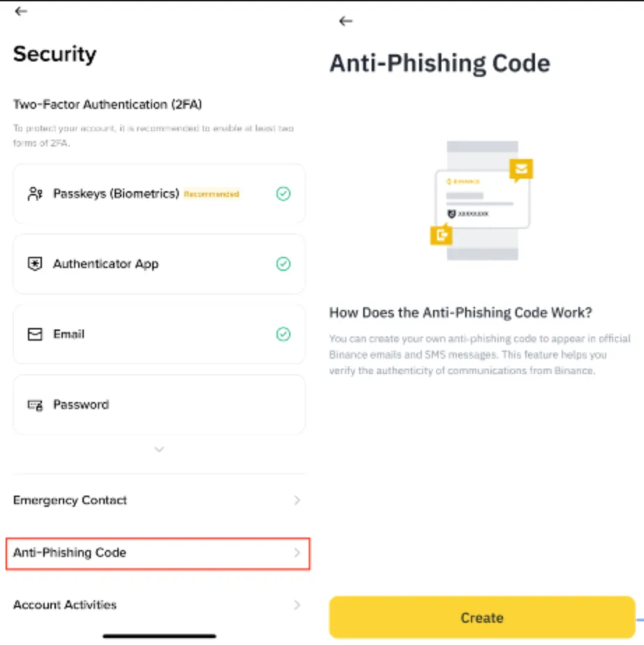Image resolution: width=644 pixels, height=645 pixels.
Task: Open Account Activities via its chevron
Action: click(x=297, y=605)
